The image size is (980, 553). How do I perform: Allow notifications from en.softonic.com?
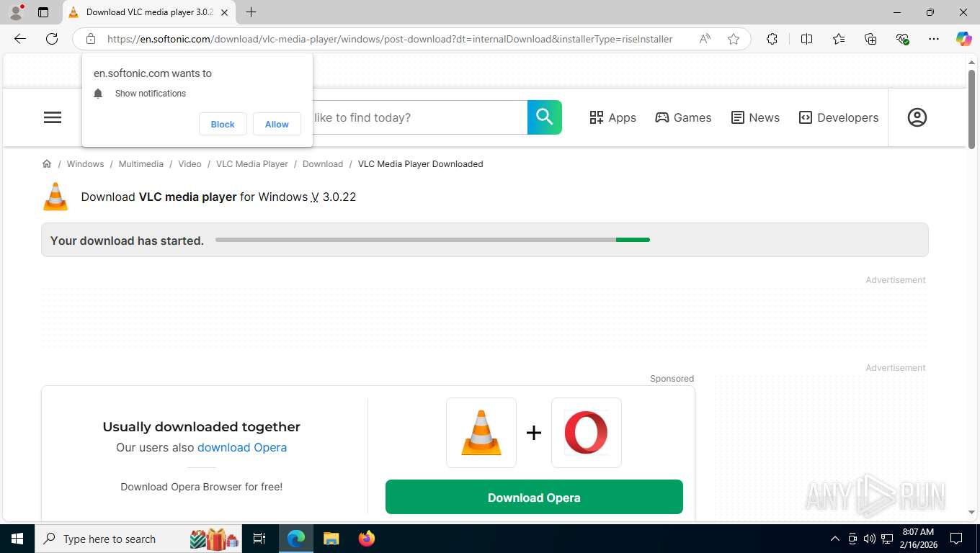pyautogui.click(x=277, y=124)
